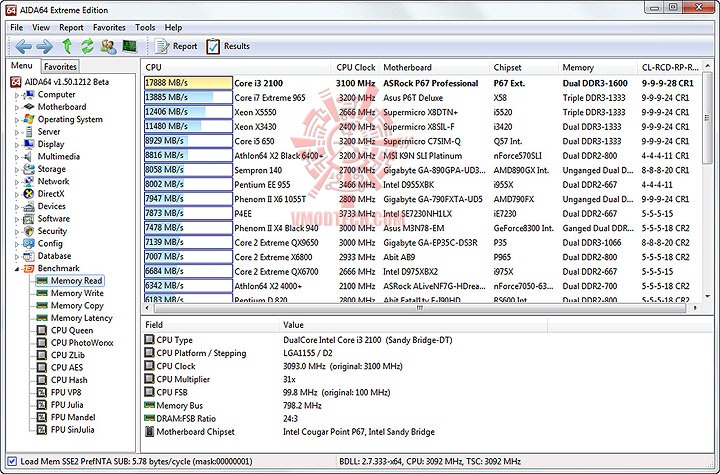Open the File menu

coord(17,28)
